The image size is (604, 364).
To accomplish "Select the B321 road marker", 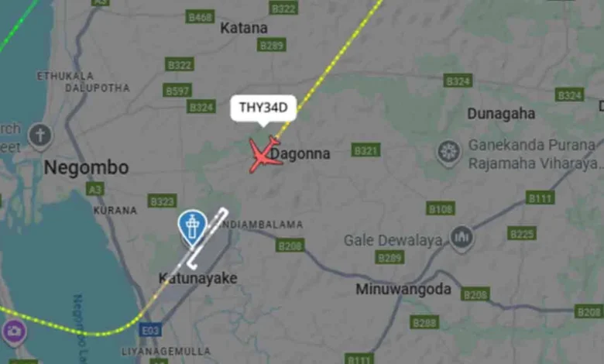I will coord(365,149).
